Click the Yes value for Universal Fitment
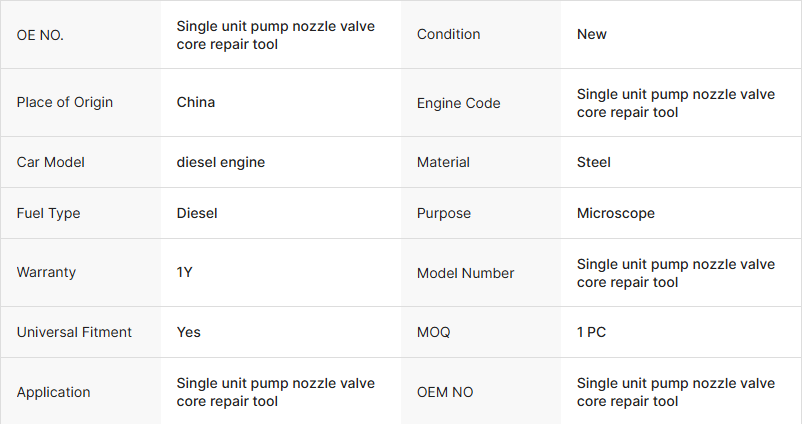The height and width of the screenshot is (424, 802). tap(188, 332)
